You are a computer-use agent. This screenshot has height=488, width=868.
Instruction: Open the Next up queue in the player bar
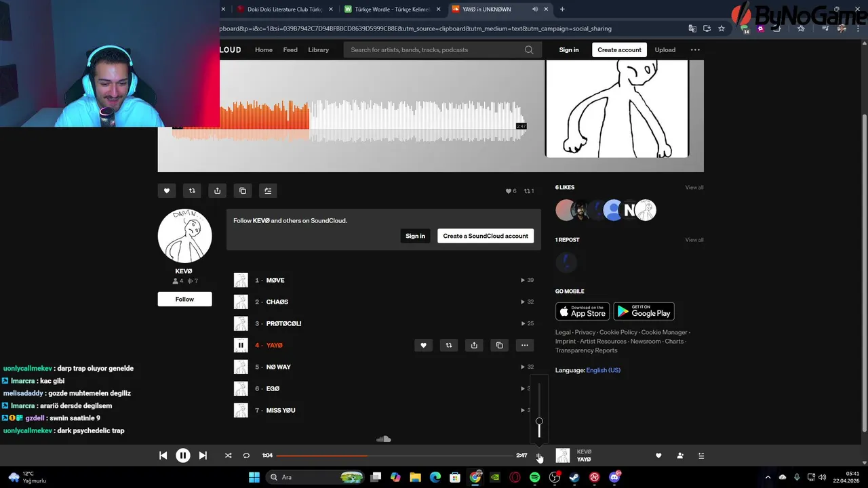[x=701, y=455]
